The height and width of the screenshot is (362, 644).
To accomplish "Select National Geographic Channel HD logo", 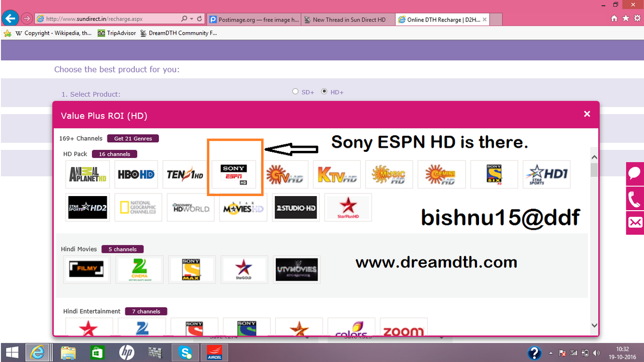I will 138,207.
